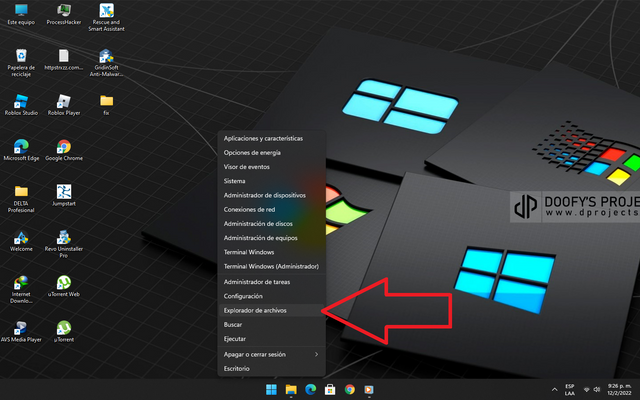Image resolution: width=640 pixels, height=400 pixels.
Task: Select the AVS Media Player icon
Action: (21, 331)
